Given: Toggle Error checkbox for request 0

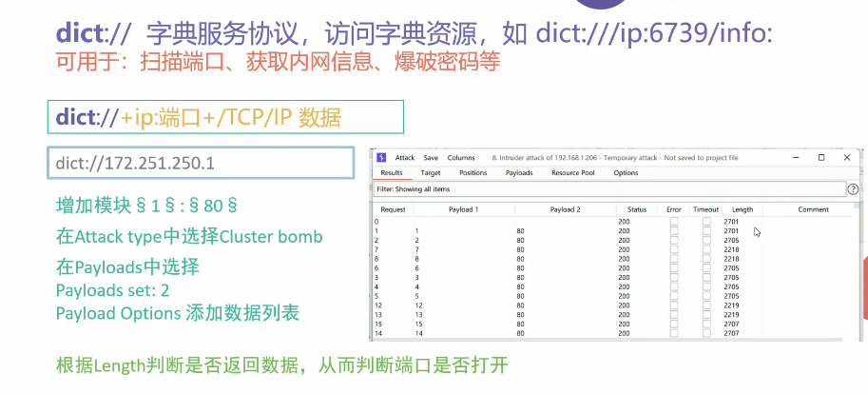Looking at the screenshot, I should [674, 221].
